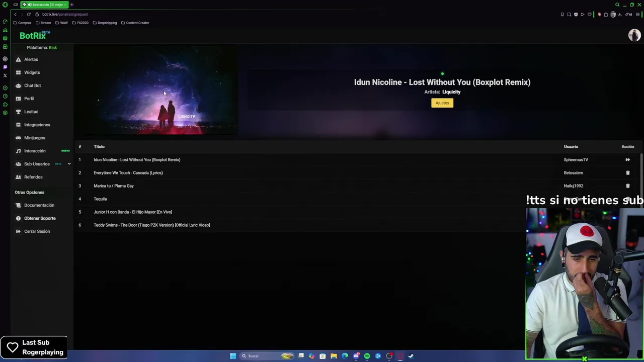
Task: Click the Obtener Soporte gear icon
Action: 19,218
